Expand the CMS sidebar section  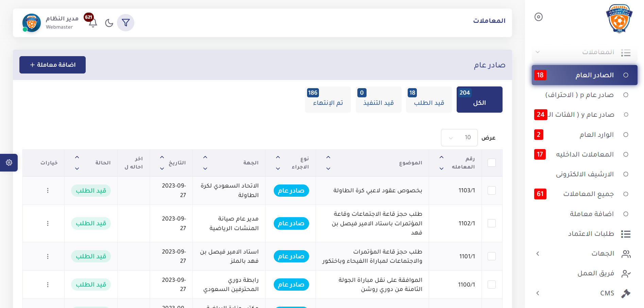[x=584, y=293]
